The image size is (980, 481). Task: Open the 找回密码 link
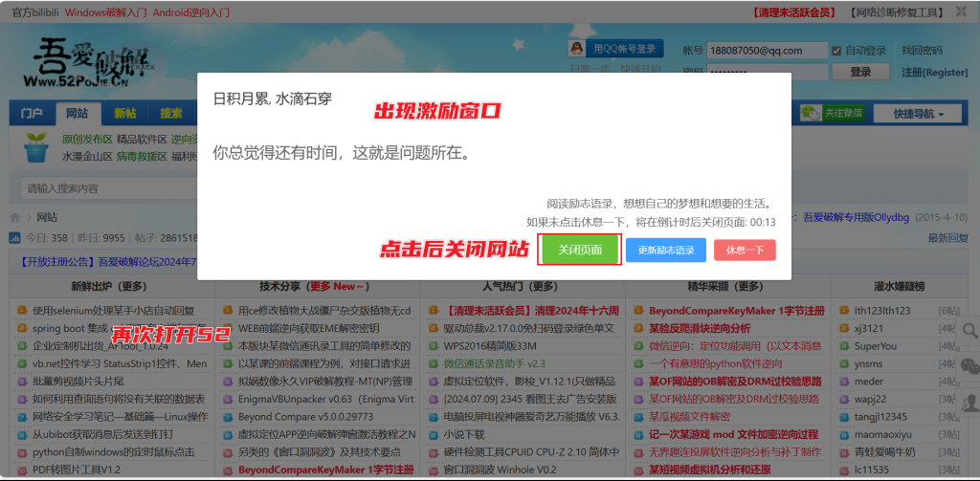(x=922, y=51)
